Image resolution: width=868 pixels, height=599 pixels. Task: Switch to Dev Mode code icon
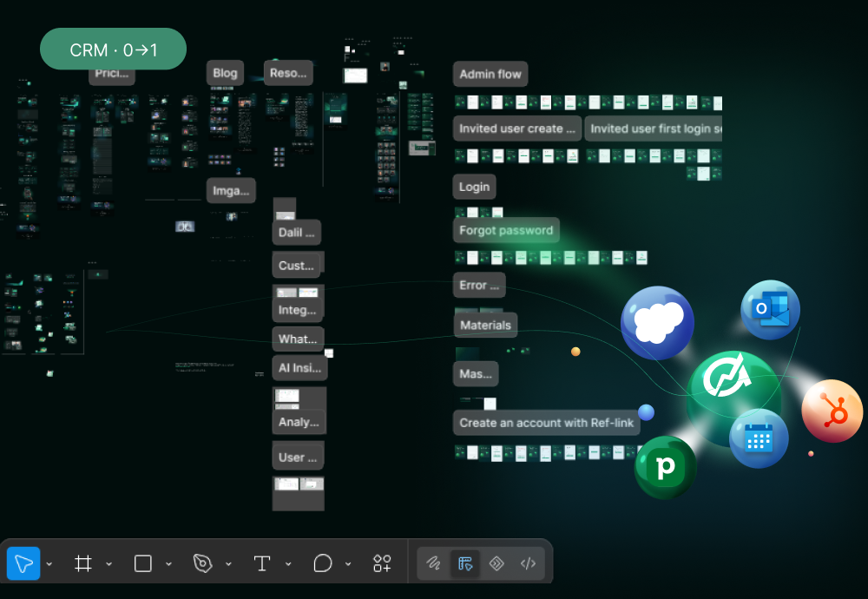[528, 563]
